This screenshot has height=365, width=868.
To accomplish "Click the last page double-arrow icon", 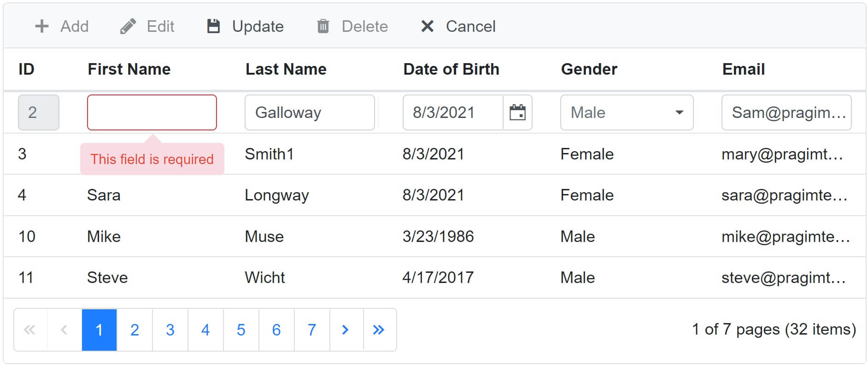I will 379,330.
